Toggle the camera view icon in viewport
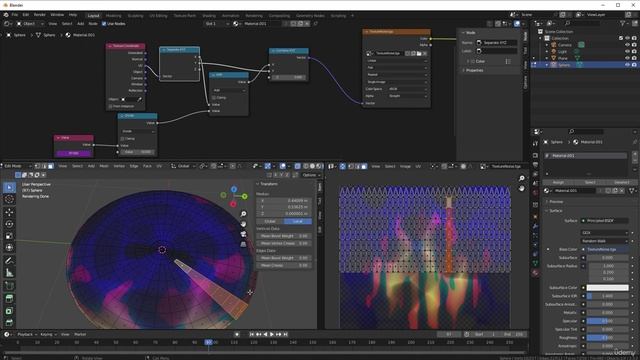Image resolution: width=640 pixels, height=360 pixels. [243, 234]
